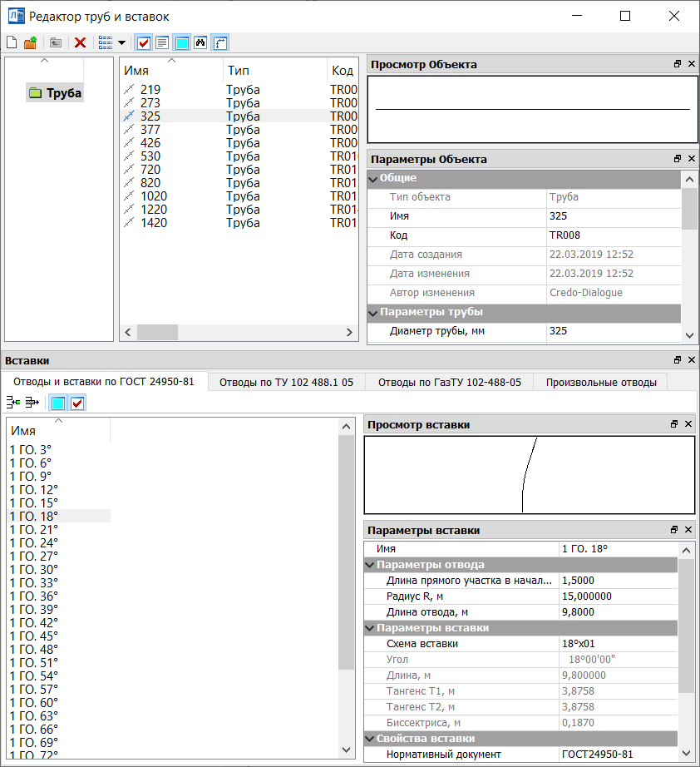Screen dimensions: 700x767
Task: Undock the Параметры Объекта panel
Action: 678,159
